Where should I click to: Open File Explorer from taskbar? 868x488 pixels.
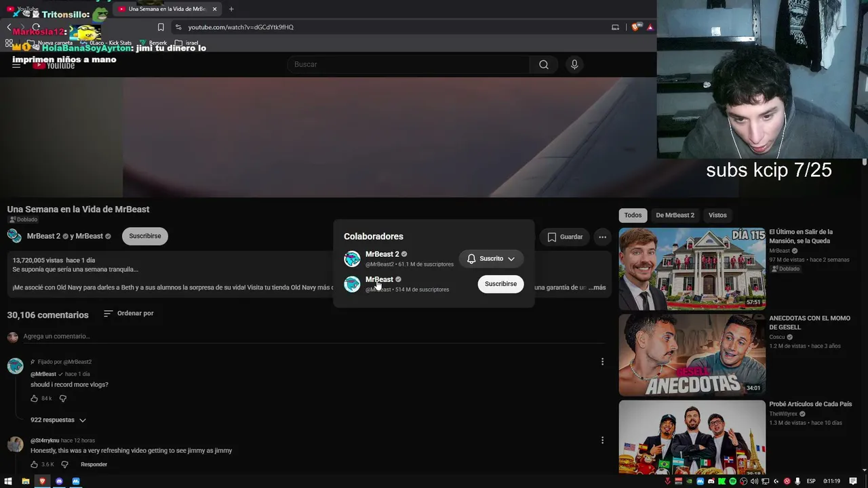pyautogui.click(x=25, y=481)
